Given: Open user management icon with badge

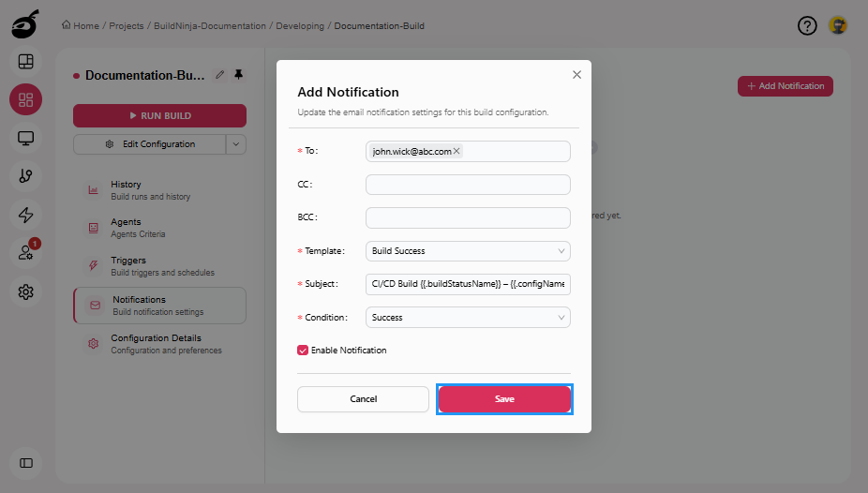Looking at the screenshot, I should coord(25,252).
